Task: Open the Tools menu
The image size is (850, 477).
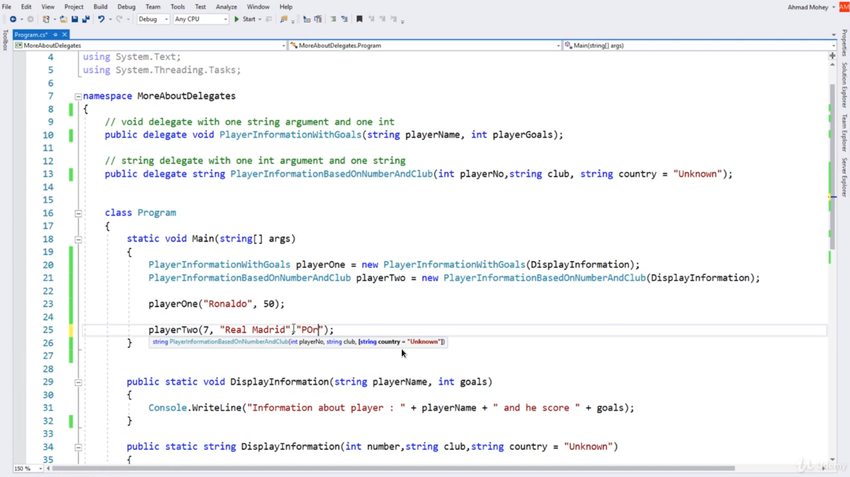Action: 177,7
